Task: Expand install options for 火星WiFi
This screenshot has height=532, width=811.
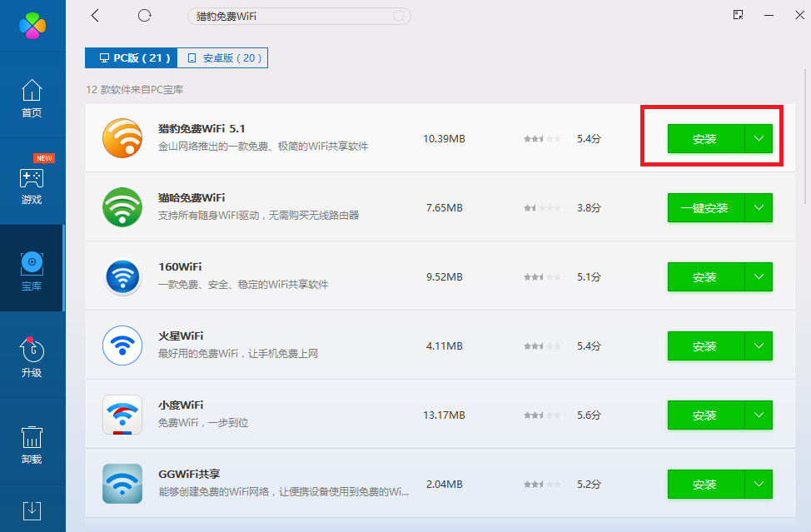Action: point(759,346)
